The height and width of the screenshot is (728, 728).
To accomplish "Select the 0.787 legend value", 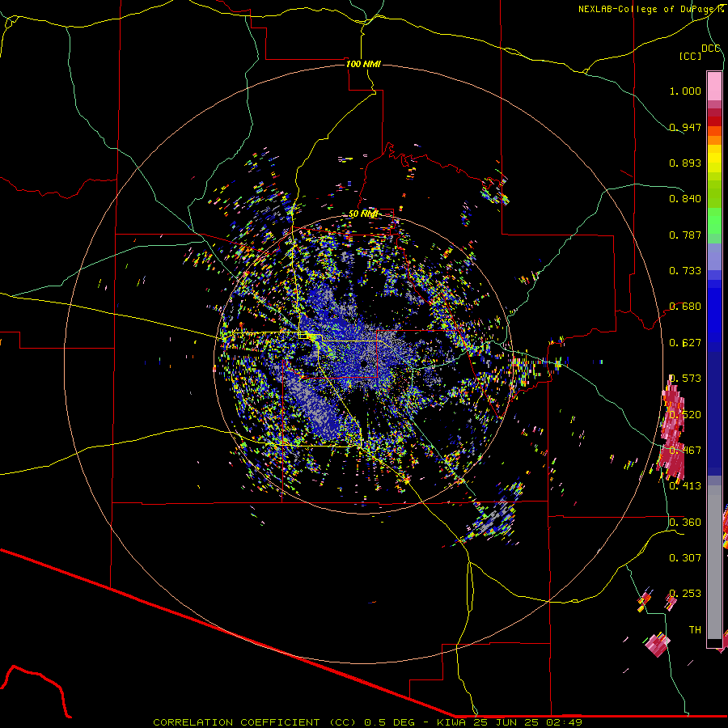I will 685,235.
